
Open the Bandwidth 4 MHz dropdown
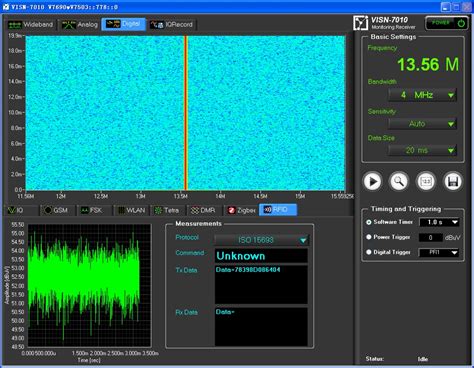pyautogui.click(x=422, y=95)
